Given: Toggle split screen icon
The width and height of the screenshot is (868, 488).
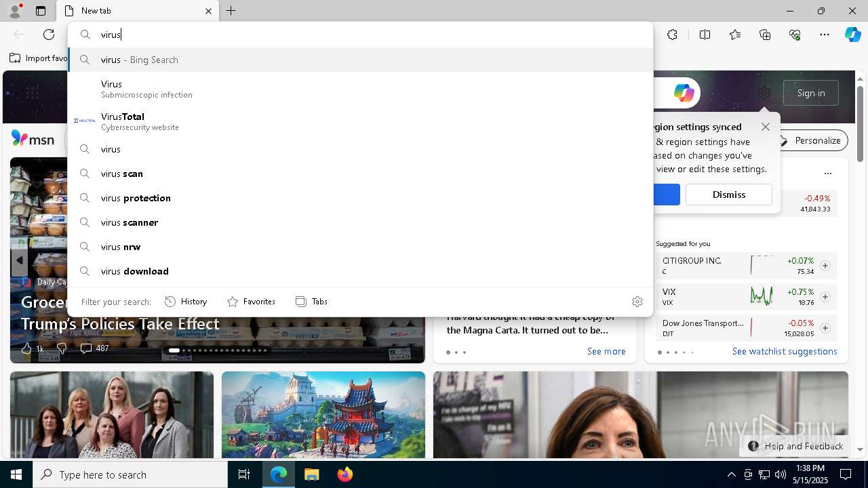Looking at the screenshot, I should [705, 35].
